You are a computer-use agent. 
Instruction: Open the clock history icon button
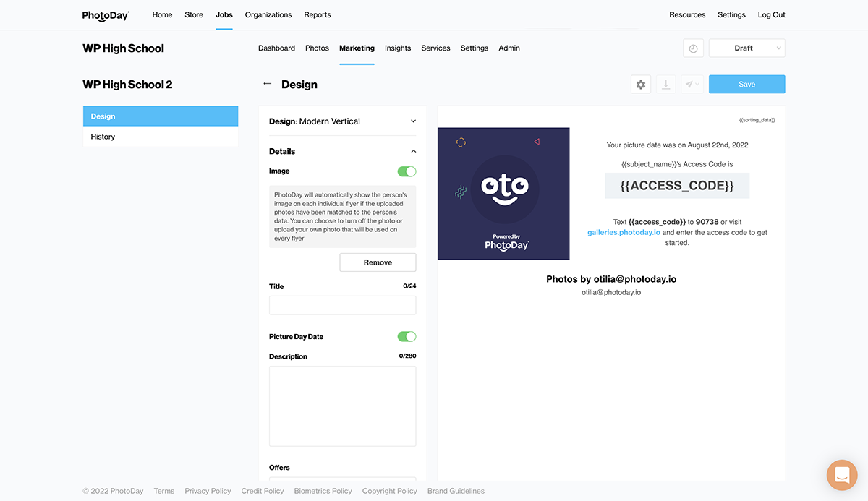[x=693, y=48]
